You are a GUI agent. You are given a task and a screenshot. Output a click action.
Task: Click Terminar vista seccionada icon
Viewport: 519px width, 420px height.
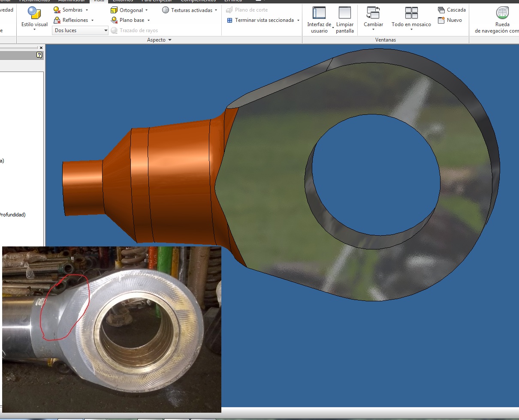[229, 20]
